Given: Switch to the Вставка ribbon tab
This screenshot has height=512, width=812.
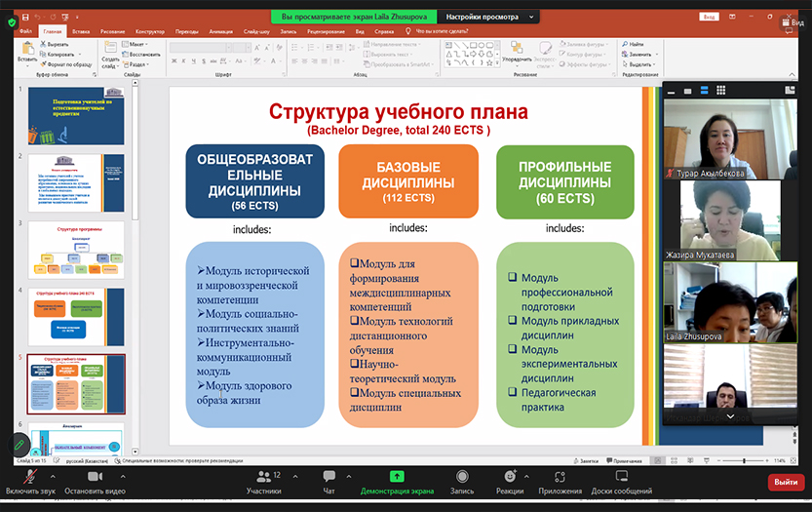Looking at the screenshot, I should tap(81, 31).
